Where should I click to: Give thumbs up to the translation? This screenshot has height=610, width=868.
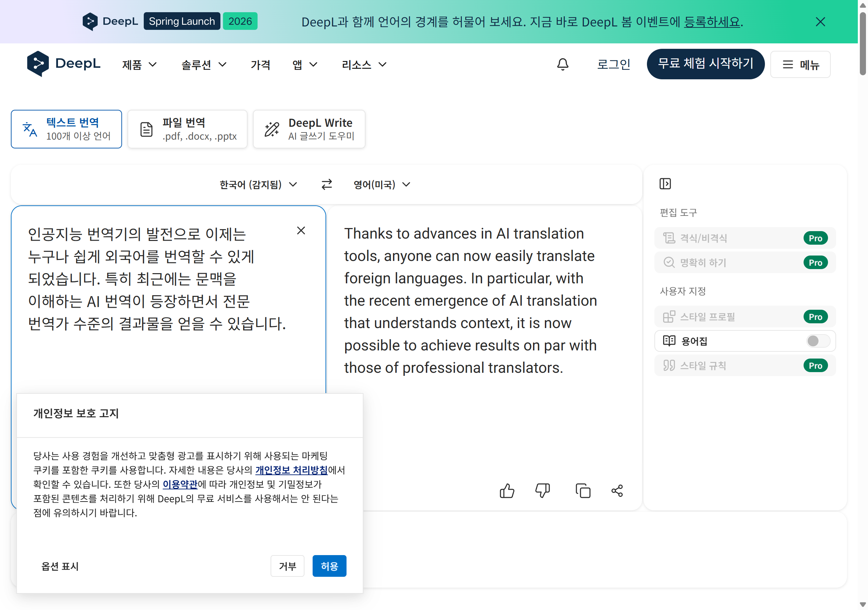(x=507, y=491)
